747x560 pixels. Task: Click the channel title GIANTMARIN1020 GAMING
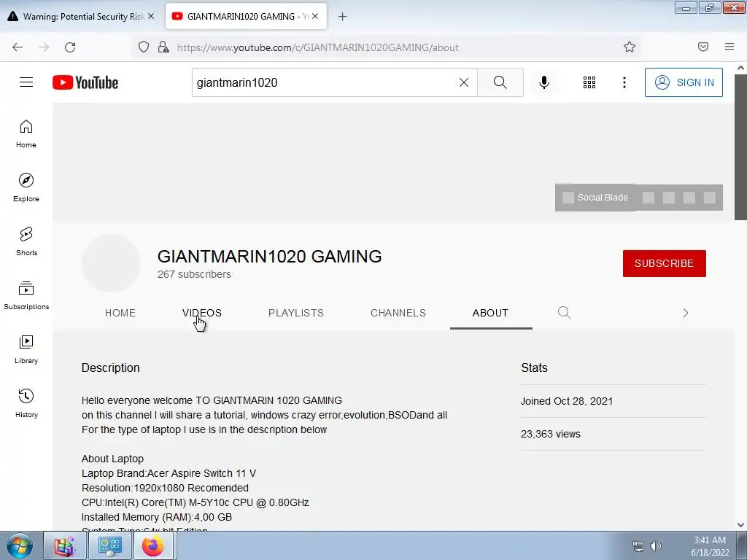click(x=270, y=256)
